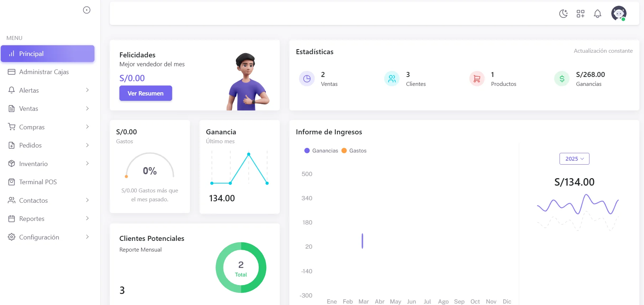This screenshot has height=305, width=644.
Task: Click the Configuración gear icon
Action: [x=12, y=237]
